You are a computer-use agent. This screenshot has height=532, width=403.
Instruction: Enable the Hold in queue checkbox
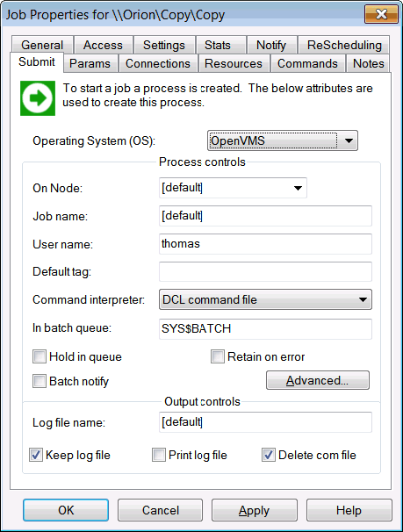tap(40, 356)
